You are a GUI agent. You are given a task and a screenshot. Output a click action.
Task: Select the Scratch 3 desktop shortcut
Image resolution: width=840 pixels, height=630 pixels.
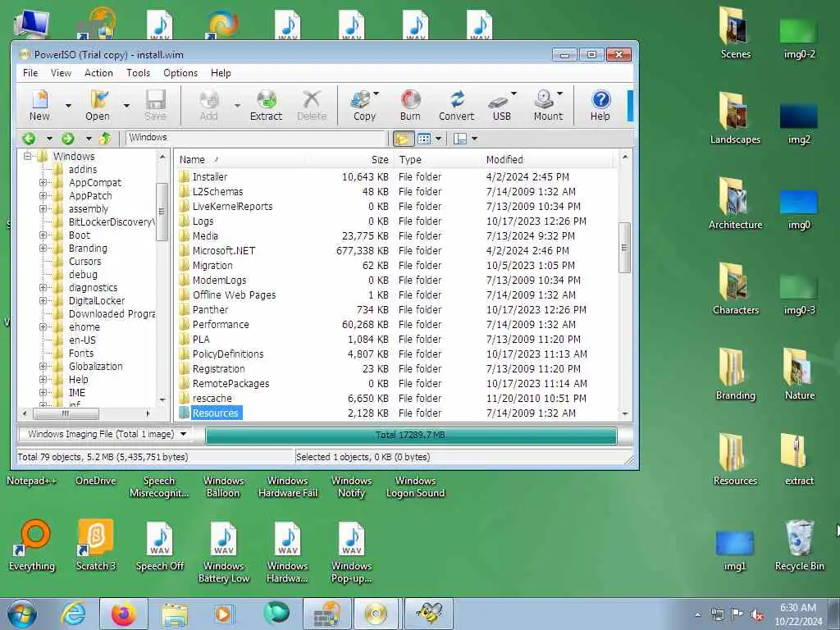point(95,545)
